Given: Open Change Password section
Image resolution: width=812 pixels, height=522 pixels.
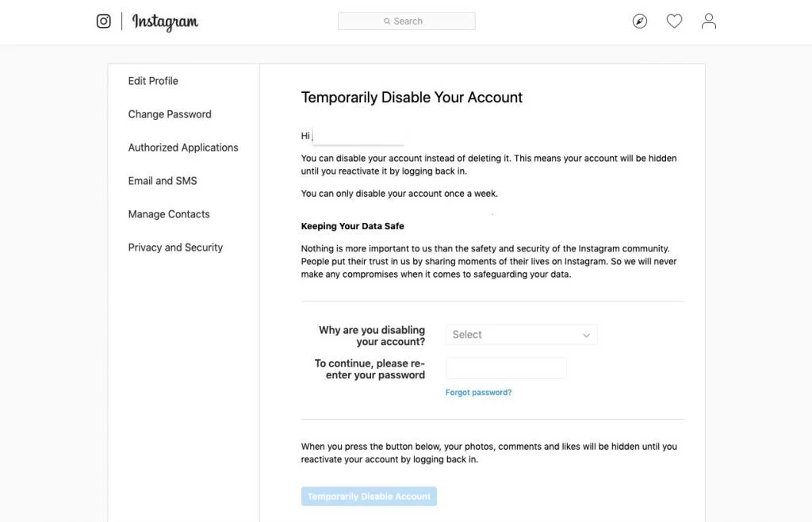Looking at the screenshot, I should pyautogui.click(x=170, y=114).
